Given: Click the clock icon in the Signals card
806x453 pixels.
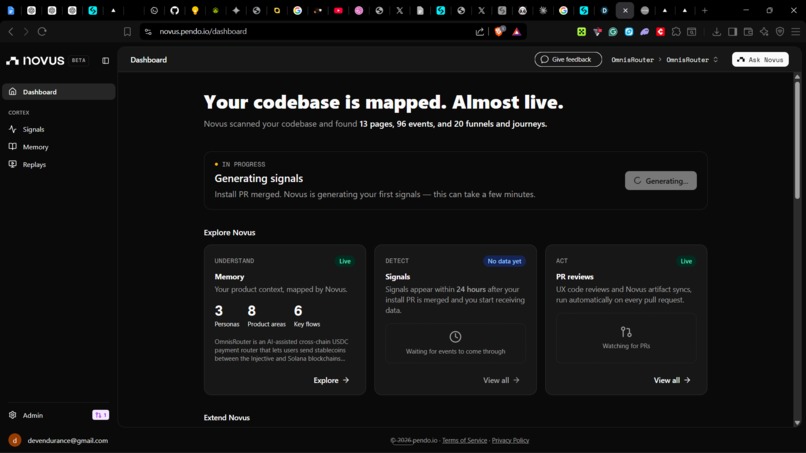Looking at the screenshot, I should click(x=455, y=336).
